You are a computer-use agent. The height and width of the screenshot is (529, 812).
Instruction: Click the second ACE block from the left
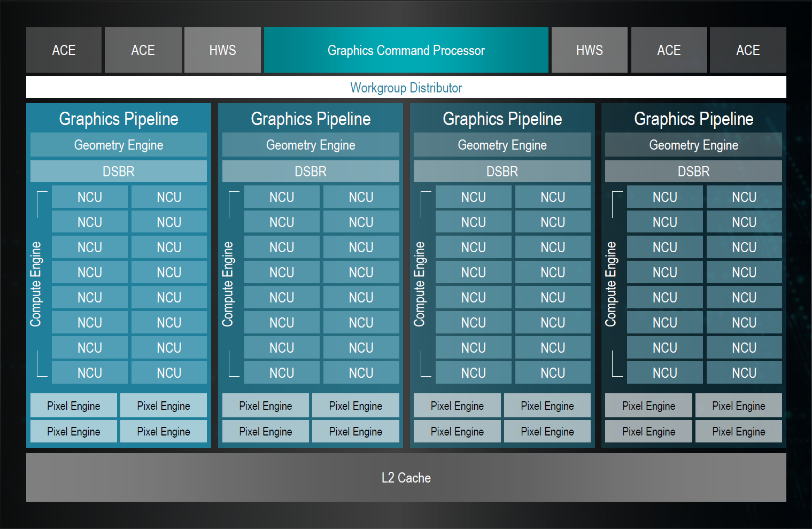pyautogui.click(x=143, y=50)
